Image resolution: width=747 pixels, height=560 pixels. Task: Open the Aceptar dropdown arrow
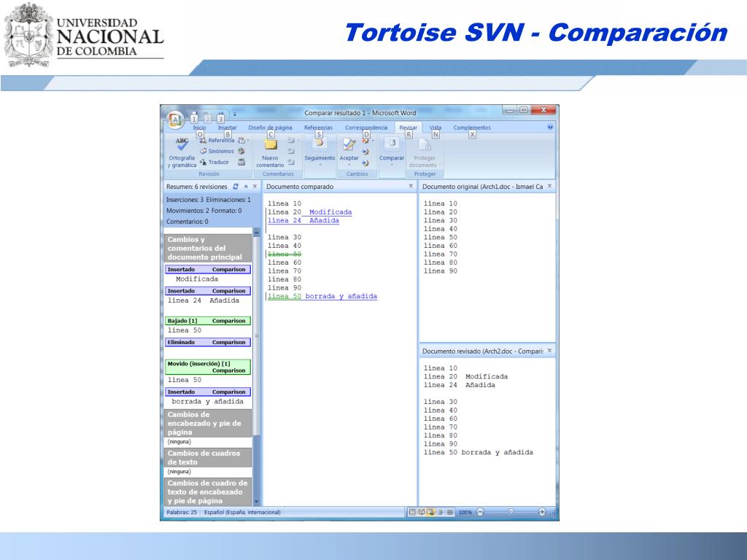coord(349,165)
